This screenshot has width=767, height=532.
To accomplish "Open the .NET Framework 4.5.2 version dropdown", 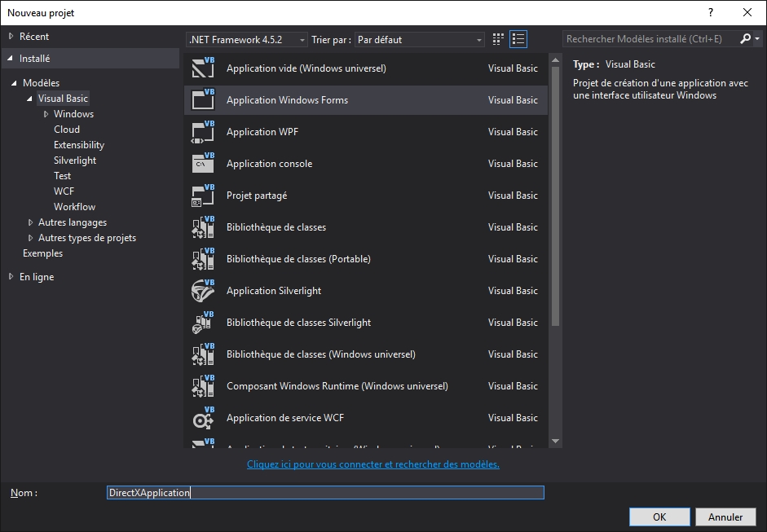I will point(246,40).
